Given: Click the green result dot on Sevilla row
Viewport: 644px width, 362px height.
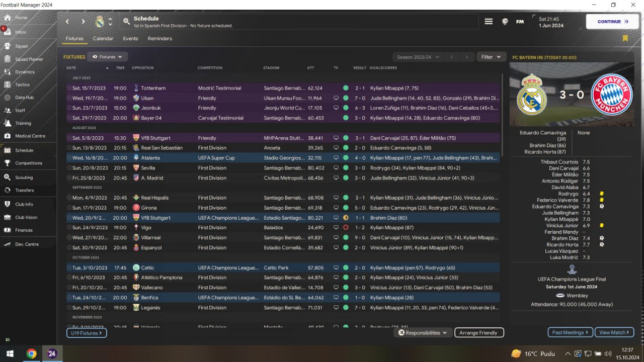Looking at the screenshot, I should [x=346, y=168].
